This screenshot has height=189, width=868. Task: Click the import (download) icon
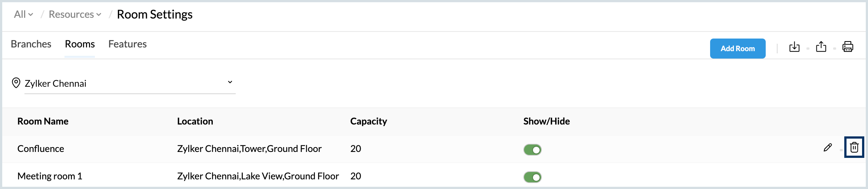794,47
